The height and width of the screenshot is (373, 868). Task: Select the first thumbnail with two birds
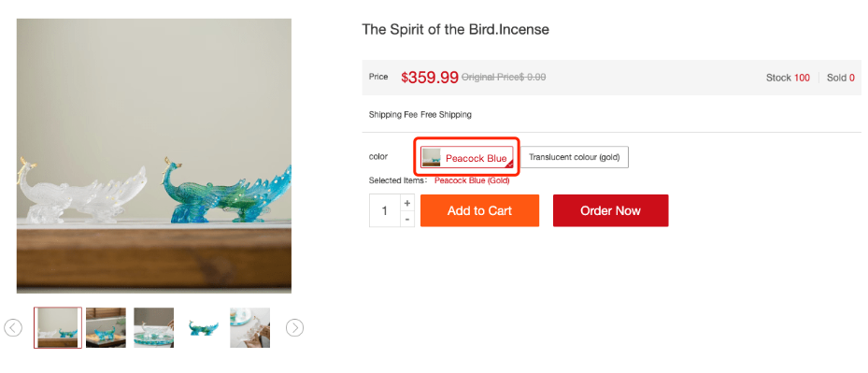58,327
